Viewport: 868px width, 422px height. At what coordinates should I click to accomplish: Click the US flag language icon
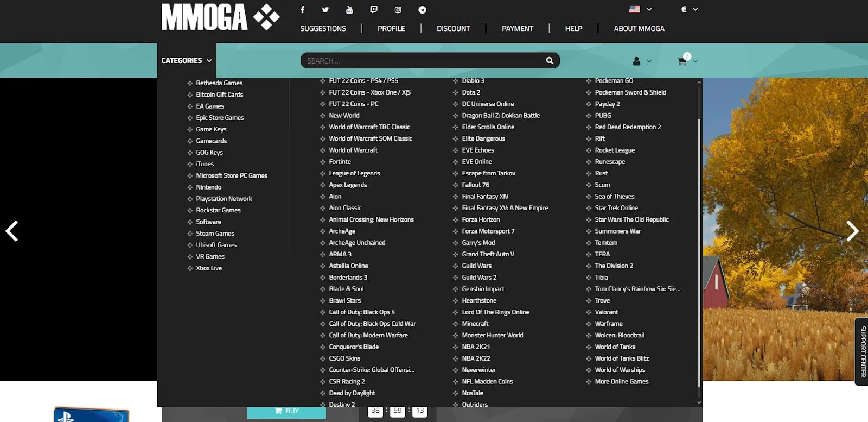click(634, 9)
